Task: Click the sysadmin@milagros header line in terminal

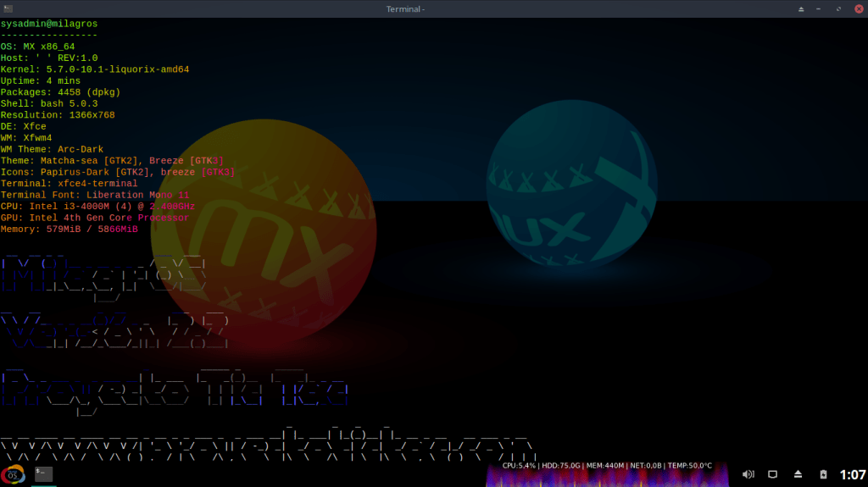Action: point(51,24)
